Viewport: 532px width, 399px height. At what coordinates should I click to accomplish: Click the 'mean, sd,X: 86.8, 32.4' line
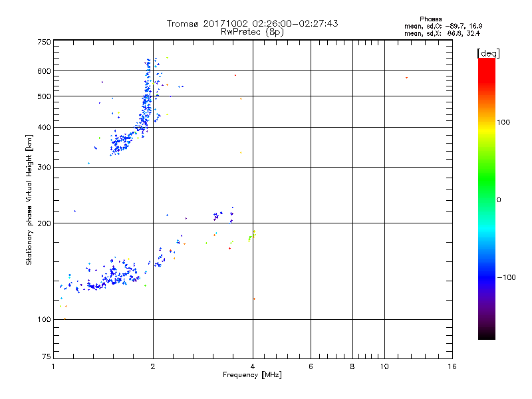click(442, 33)
